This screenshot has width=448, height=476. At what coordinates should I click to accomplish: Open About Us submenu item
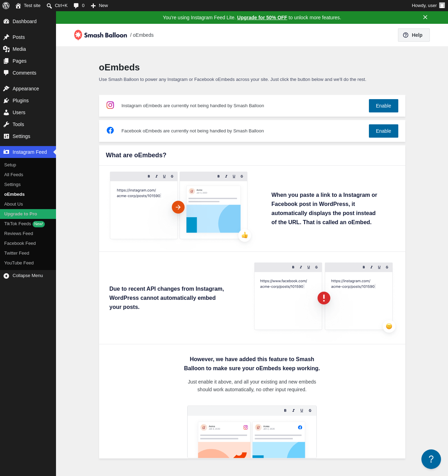click(x=28, y=204)
